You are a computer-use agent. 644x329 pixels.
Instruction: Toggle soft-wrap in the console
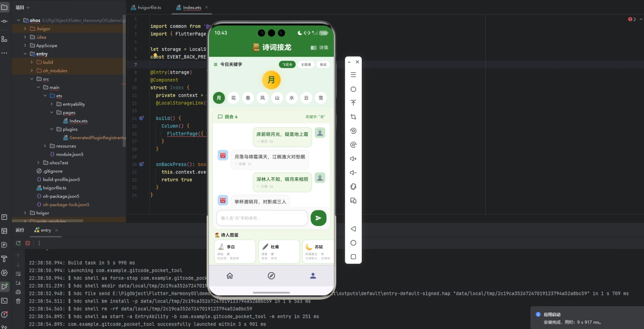(x=18, y=274)
